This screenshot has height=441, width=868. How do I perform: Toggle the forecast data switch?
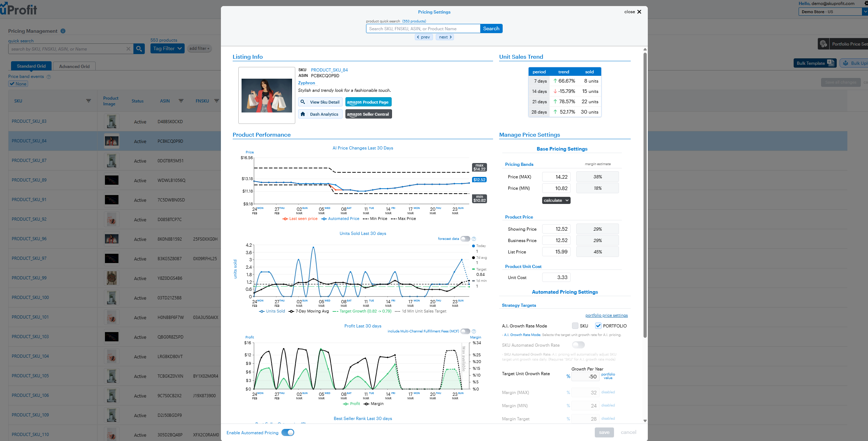[465, 239]
